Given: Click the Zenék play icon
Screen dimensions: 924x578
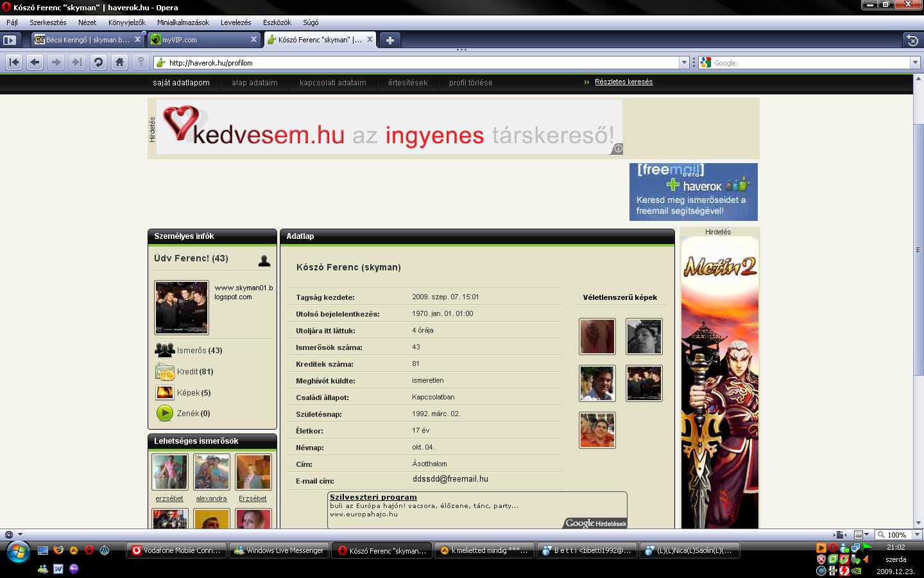Looking at the screenshot, I should tap(165, 413).
